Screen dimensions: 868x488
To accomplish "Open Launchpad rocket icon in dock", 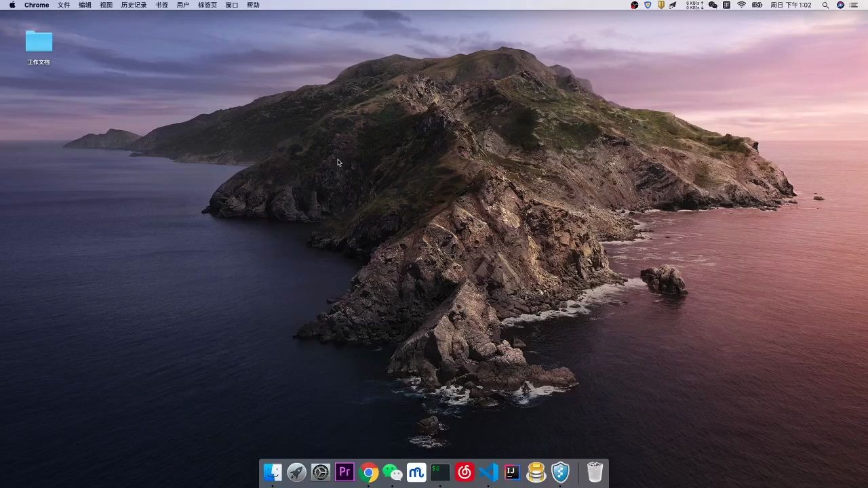I will pos(296,472).
